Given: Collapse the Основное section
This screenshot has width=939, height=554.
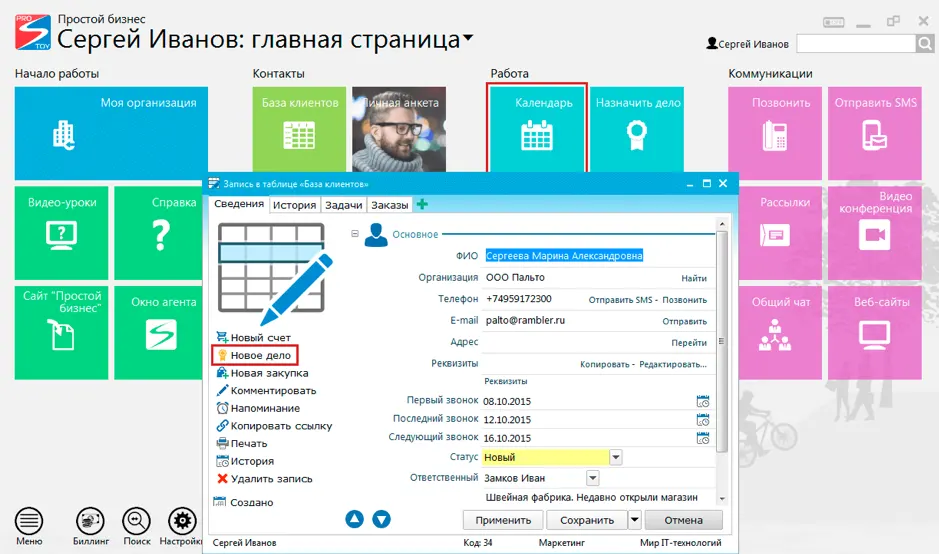Looking at the screenshot, I should click(x=355, y=234).
